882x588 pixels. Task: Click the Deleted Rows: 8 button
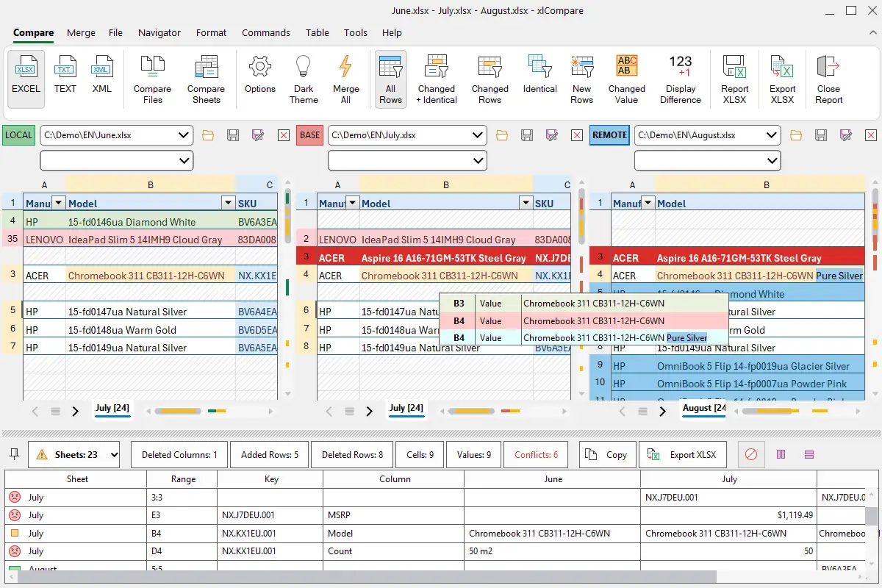point(352,455)
